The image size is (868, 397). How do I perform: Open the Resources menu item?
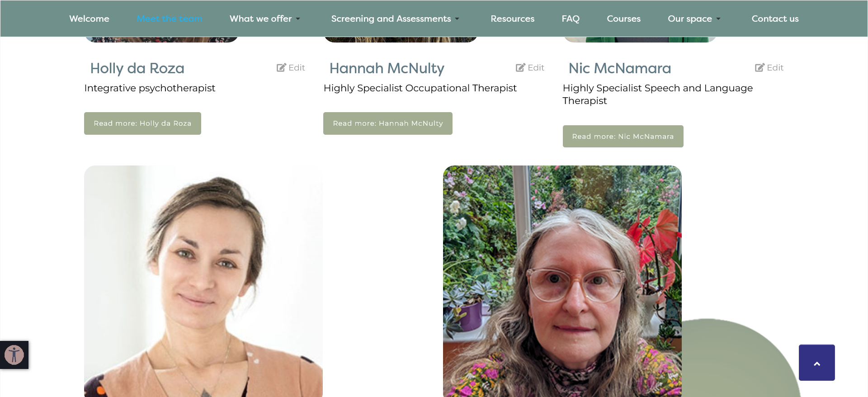[512, 19]
